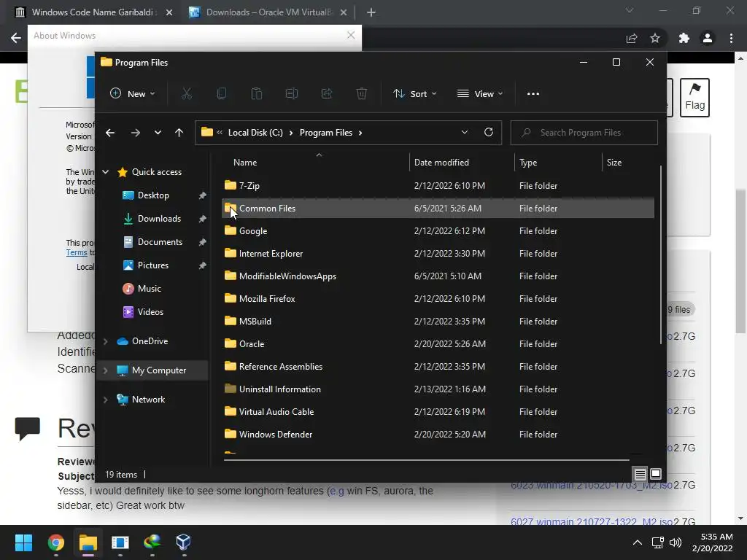Bookmark page with Chrome star icon
This screenshot has width=747, height=560.
click(655, 38)
